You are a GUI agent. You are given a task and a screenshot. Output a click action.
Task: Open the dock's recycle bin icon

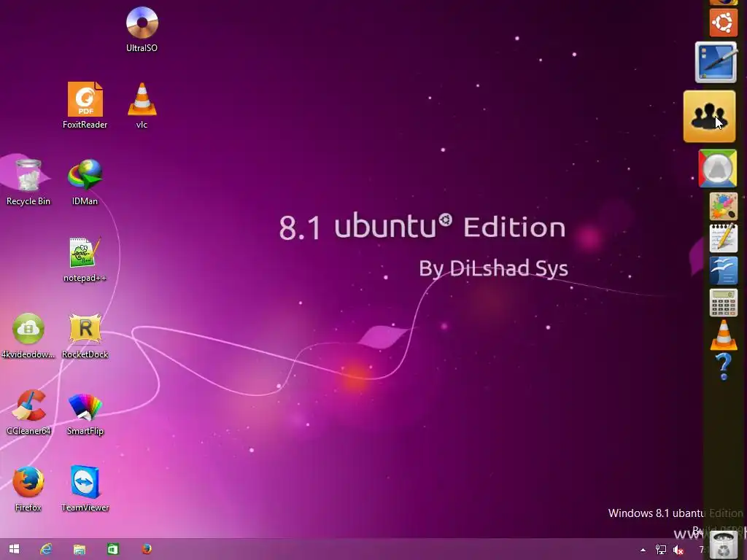pos(724,545)
